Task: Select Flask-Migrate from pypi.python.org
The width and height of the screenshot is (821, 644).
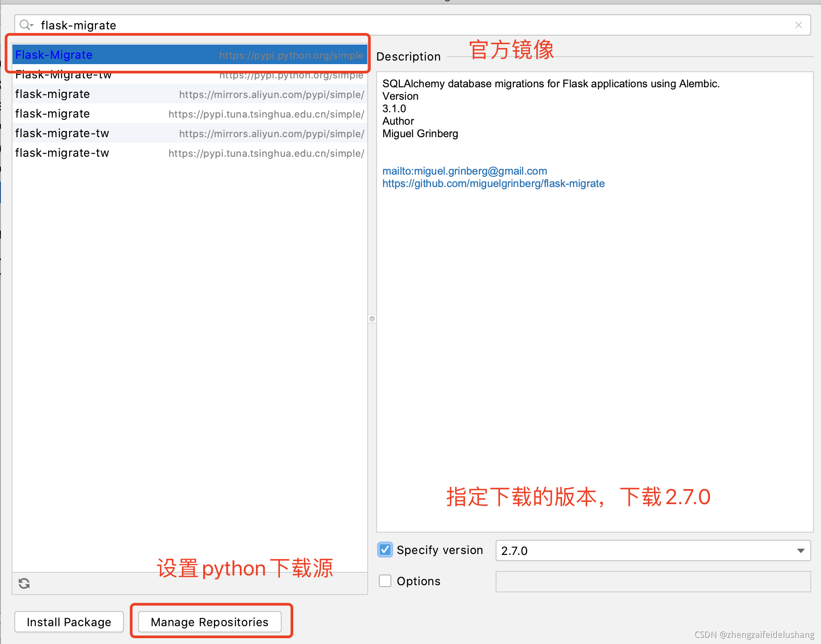Action: point(189,55)
